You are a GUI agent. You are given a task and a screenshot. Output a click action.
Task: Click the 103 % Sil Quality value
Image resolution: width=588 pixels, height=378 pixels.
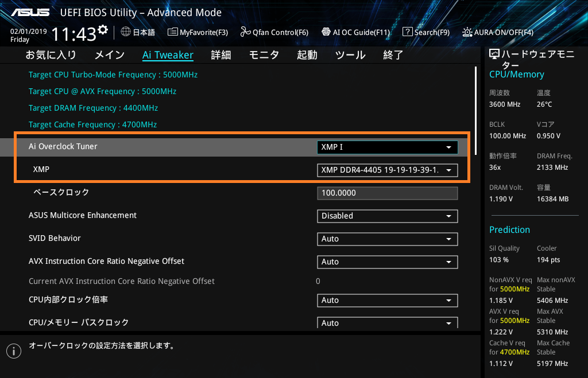click(499, 260)
